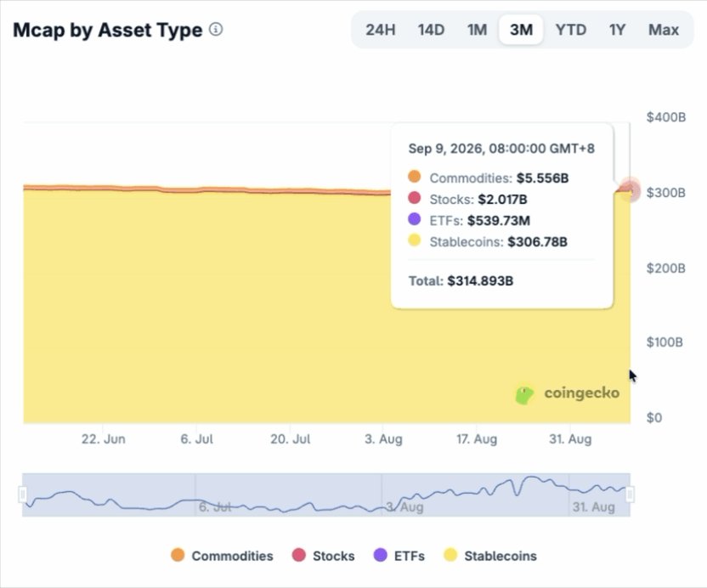
Task: Click the $100B y-axis label
Action: (665, 342)
